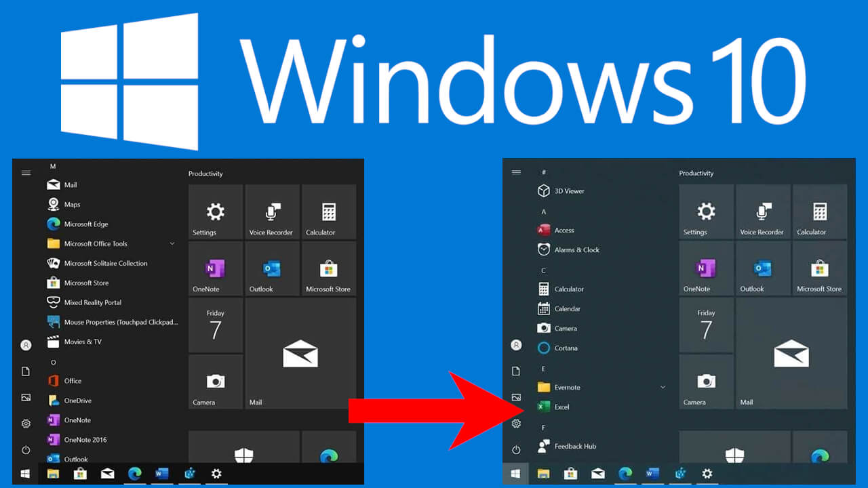Image resolution: width=868 pixels, height=488 pixels.
Task: Open Settings gear in left Start sidebar
Action: [x=26, y=424]
